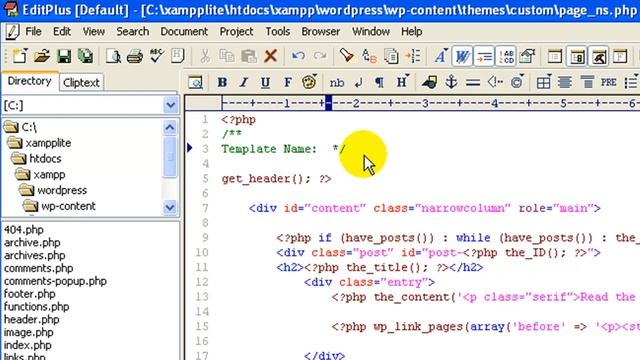This screenshot has height=360, width=640.
Task: Click the New file toolbar icon
Action: (x=19, y=56)
